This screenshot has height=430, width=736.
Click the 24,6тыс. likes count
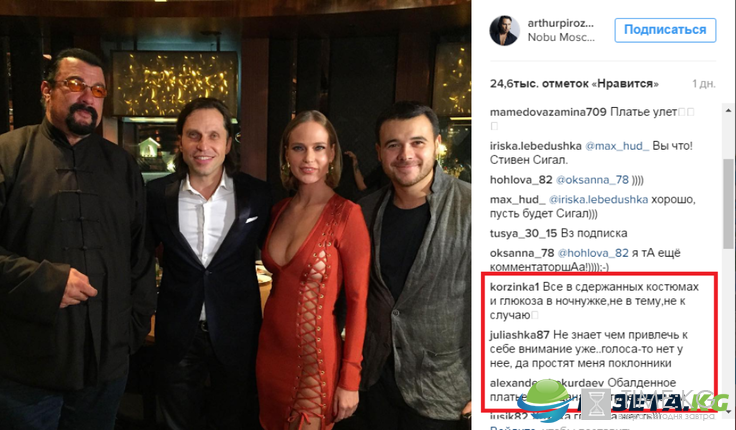(x=574, y=84)
